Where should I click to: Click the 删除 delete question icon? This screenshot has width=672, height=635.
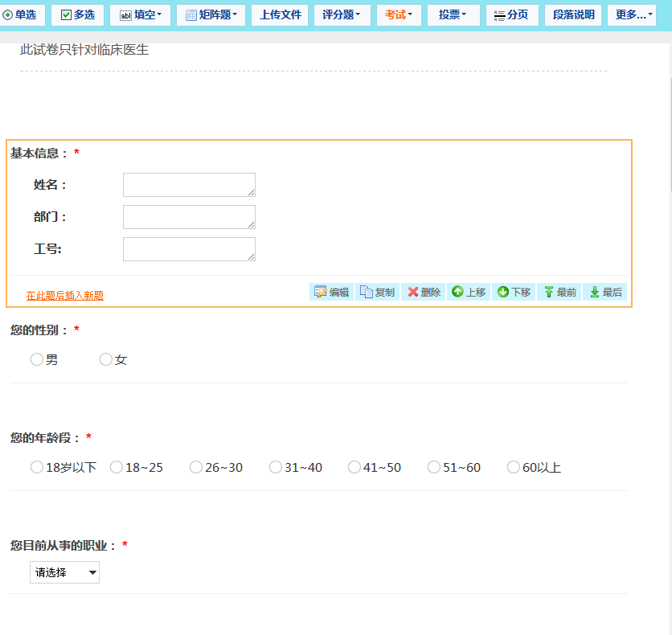point(423,291)
